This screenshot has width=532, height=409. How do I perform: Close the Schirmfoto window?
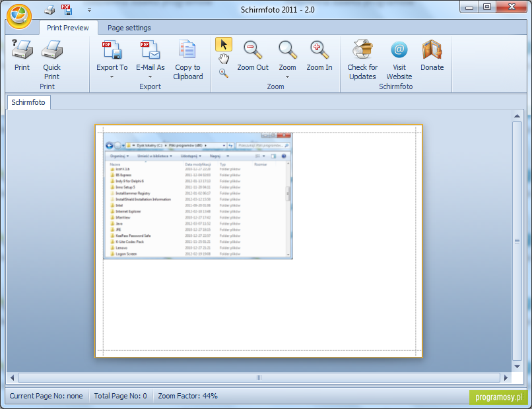point(512,7)
